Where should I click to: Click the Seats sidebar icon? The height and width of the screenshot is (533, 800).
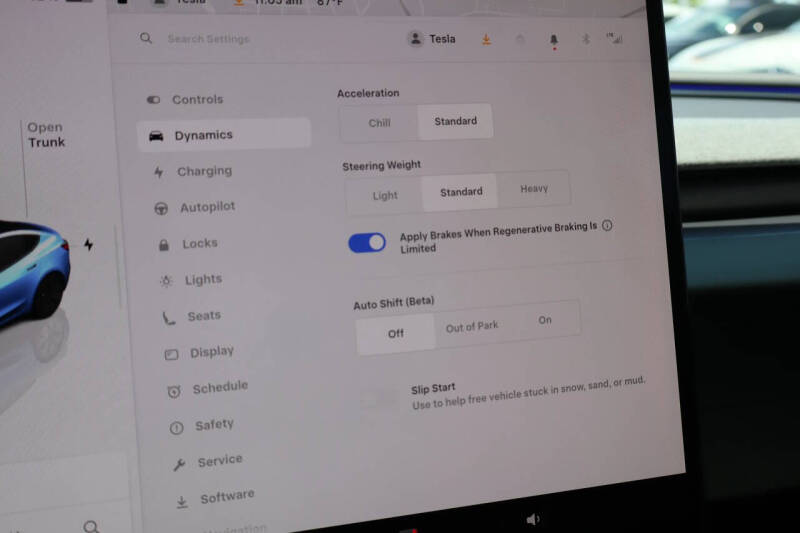tap(169, 318)
